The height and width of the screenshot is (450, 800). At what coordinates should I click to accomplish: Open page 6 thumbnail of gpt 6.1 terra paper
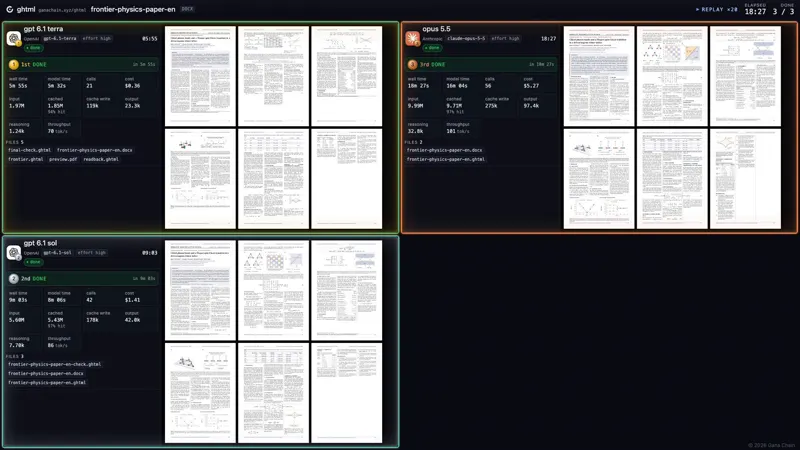[x=346, y=179]
